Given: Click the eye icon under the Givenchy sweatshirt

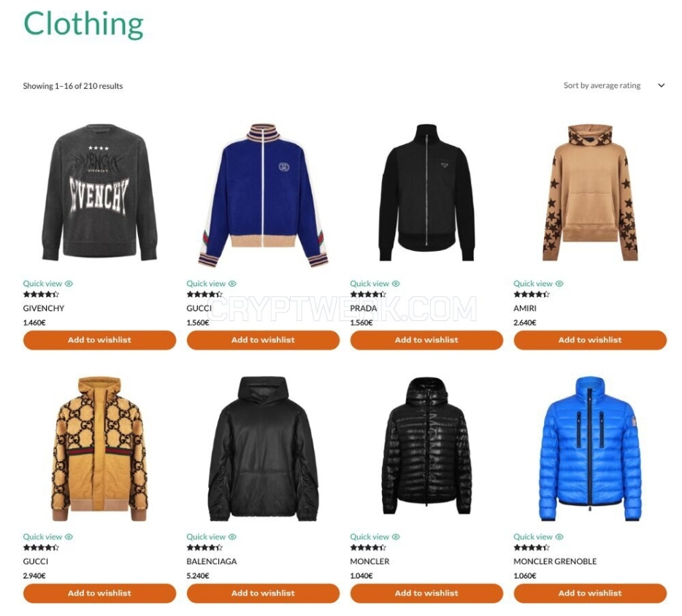Looking at the screenshot, I should pos(69,284).
